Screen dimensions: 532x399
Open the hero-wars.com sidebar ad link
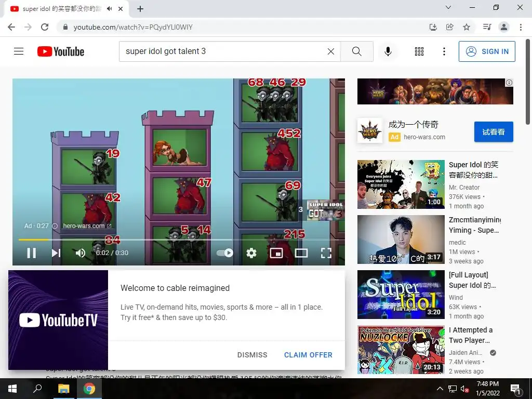pos(424,137)
